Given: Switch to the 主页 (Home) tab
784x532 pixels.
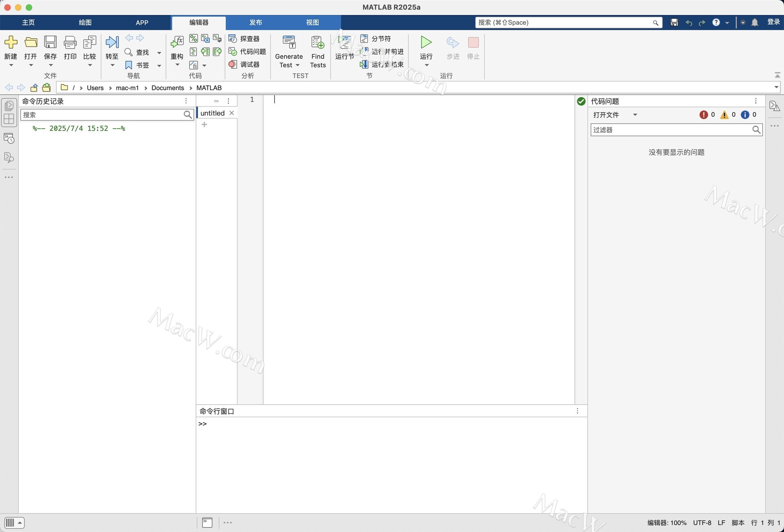Looking at the screenshot, I should [28, 22].
